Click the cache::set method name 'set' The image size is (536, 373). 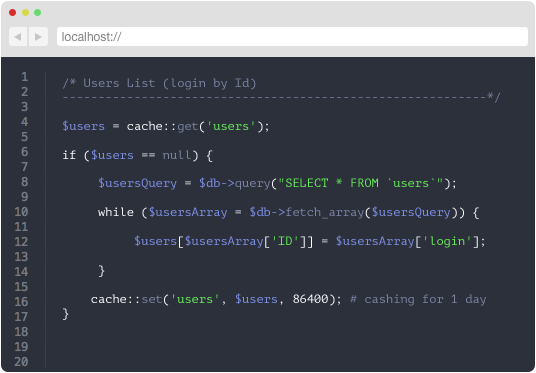152,299
